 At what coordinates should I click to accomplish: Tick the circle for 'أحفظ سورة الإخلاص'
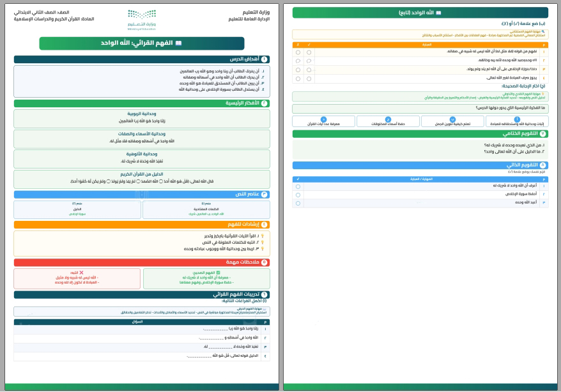pos(298,195)
